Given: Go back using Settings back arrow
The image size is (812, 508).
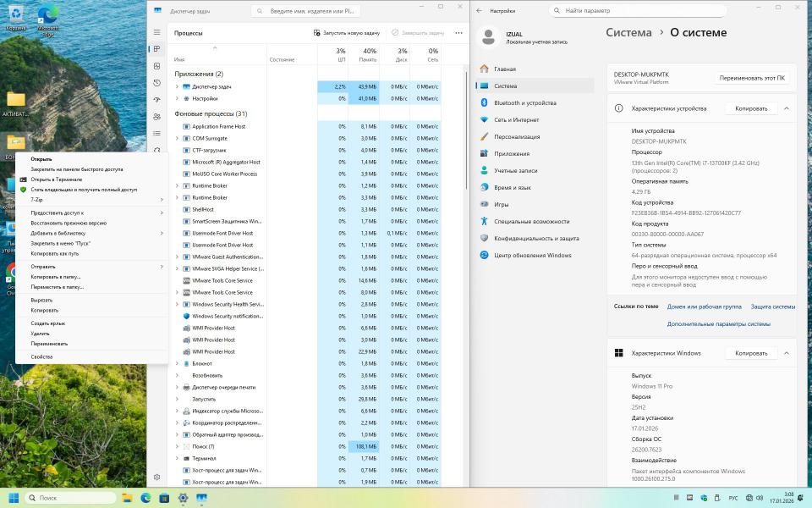Looking at the screenshot, I should (480, 11).
